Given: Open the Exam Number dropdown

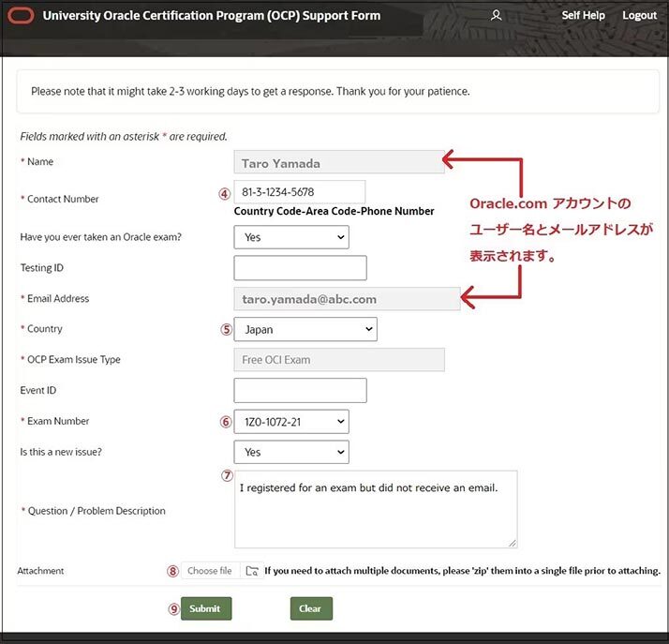Looking at the screenshot, I should click(291, 422).
